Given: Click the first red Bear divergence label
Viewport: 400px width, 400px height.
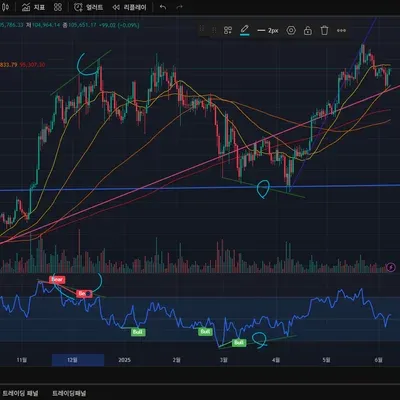Looking at the screenshot, I should 57,280.
